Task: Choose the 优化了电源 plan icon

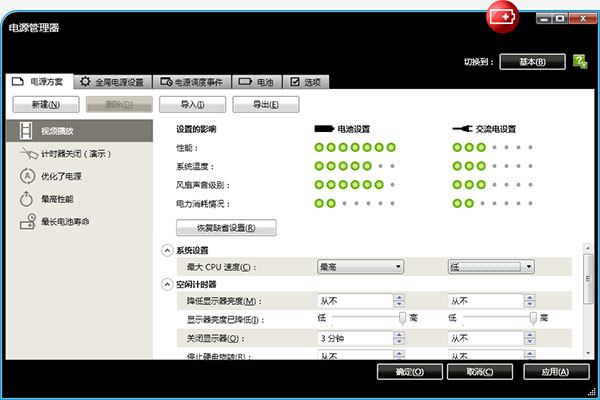Action: coord(27,175)
